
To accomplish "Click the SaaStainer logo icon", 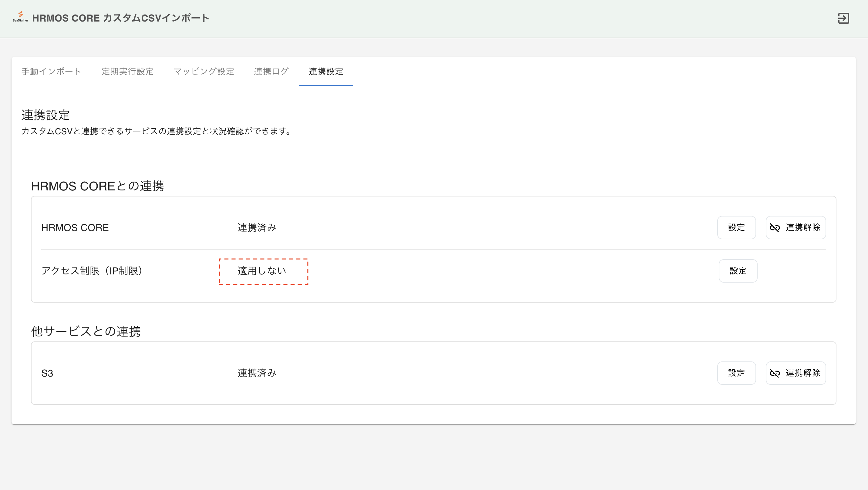I will pos(21,16).
